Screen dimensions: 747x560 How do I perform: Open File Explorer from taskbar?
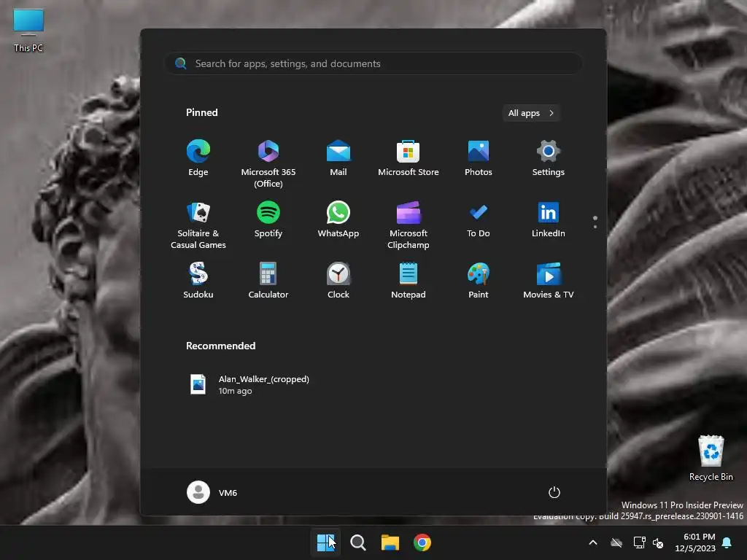[x=390, y=542]
